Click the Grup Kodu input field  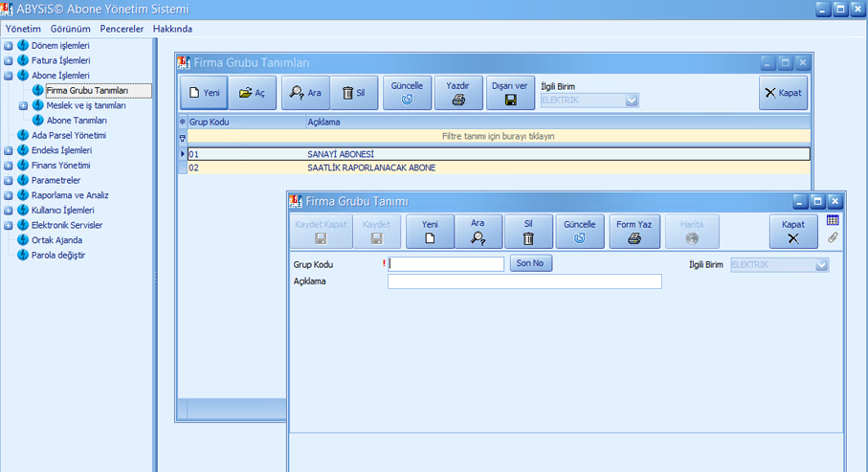point(446,263)
